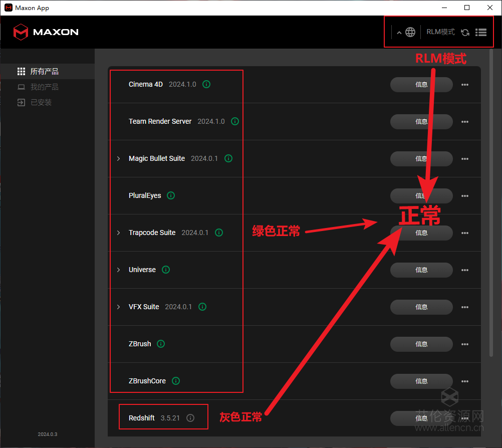The height and width of the screenshot is (448, 502).
Task: Open more options for Team Render Server
Action: 465,122
